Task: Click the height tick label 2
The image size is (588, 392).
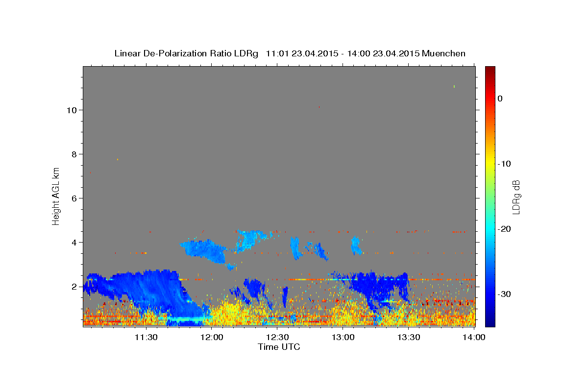Action: pos(74,286)
